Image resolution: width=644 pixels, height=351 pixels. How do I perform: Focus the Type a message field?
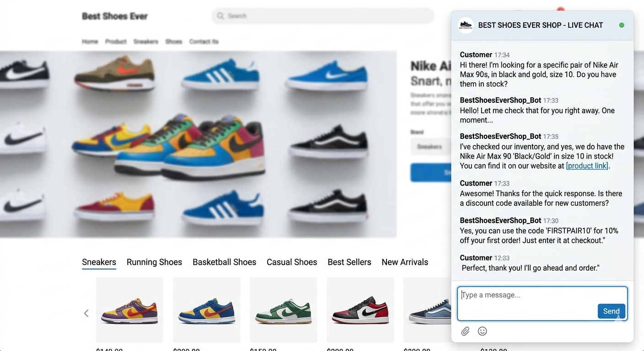click(542, 304)
